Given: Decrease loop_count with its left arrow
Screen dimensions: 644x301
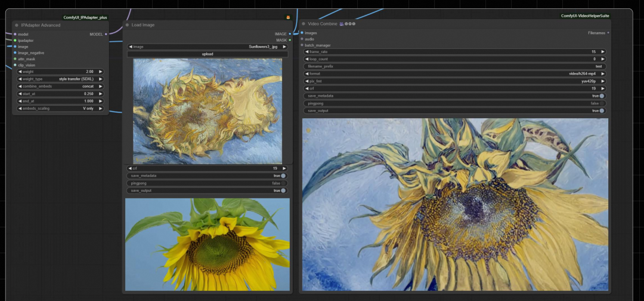Looking at the screenshot, I should pyautogui.click(x=307, y=59).
